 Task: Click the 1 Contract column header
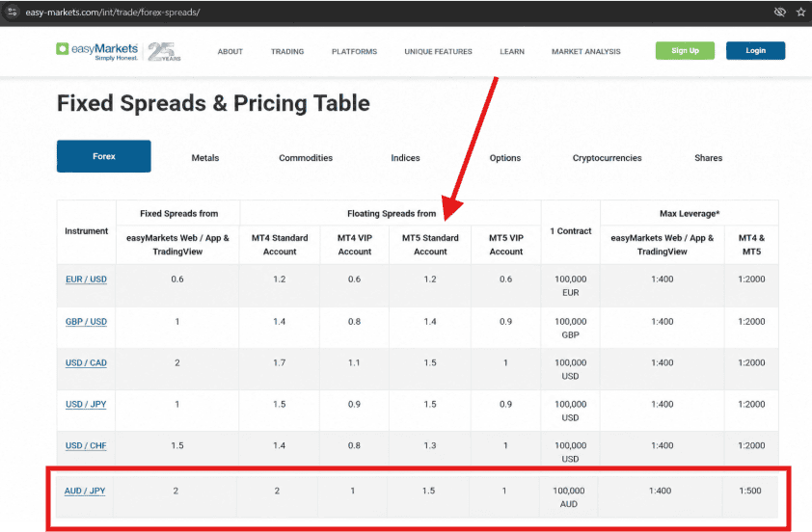pos(571,230)
